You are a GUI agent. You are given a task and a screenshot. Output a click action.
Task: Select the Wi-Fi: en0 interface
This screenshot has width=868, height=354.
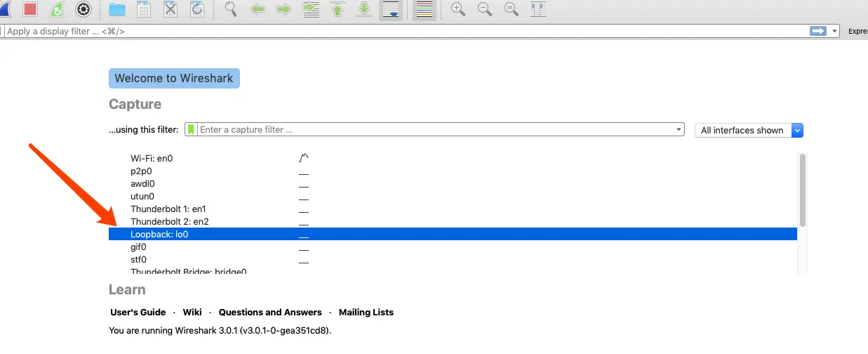(453, 158)
